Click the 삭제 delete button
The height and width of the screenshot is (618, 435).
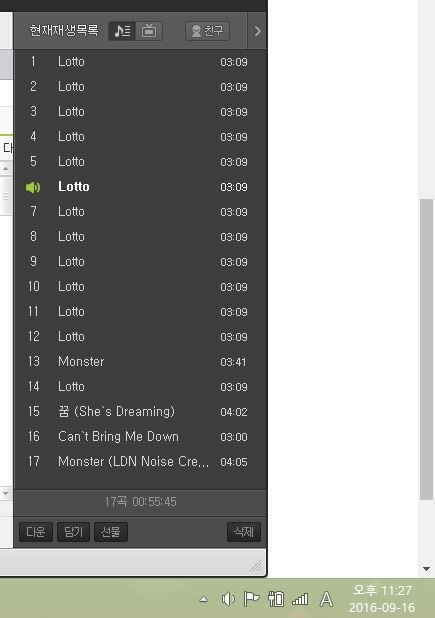244,532
